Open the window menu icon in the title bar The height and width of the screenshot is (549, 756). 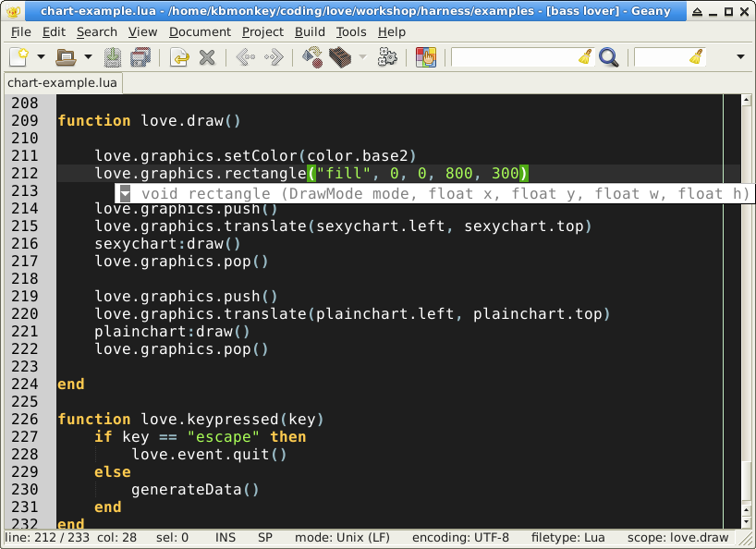pyautogui.click(x=13, y=10)
